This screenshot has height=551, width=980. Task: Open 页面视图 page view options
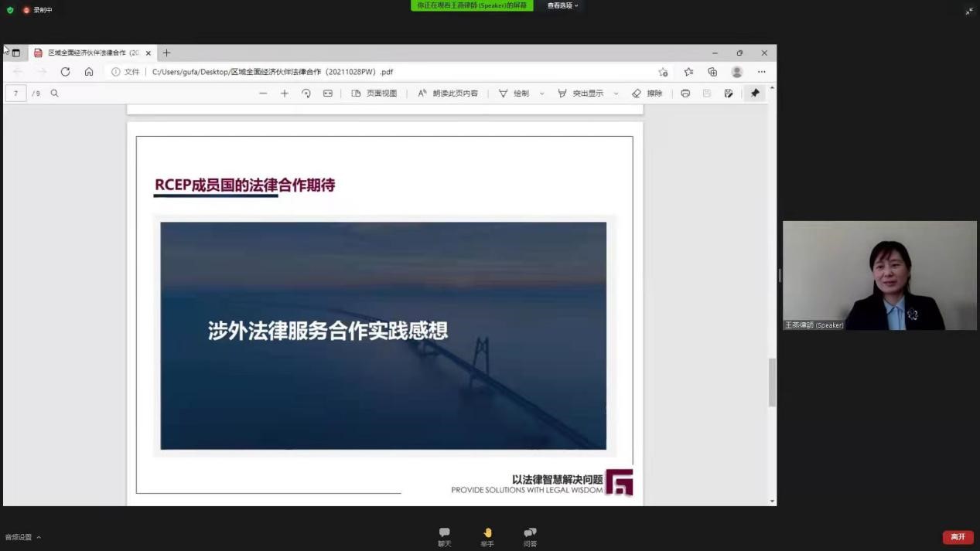click(x=374, y=94)
